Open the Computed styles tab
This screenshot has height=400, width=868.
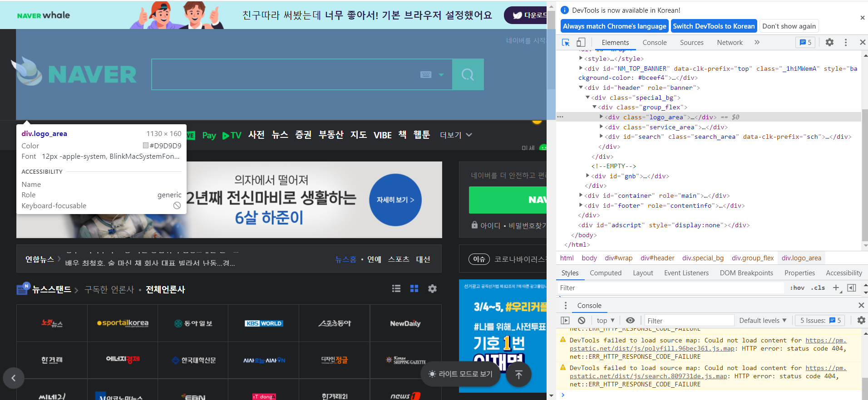(x=605, y=273)
